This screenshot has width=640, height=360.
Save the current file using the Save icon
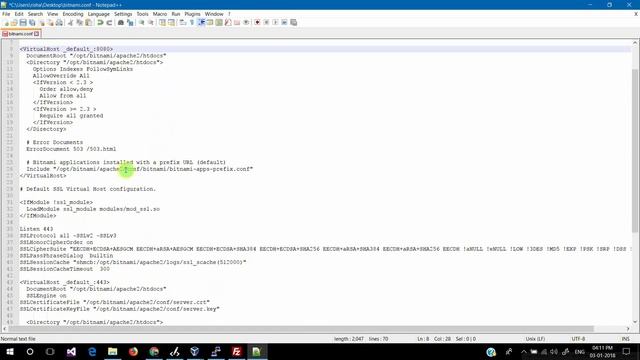[23, 22]
